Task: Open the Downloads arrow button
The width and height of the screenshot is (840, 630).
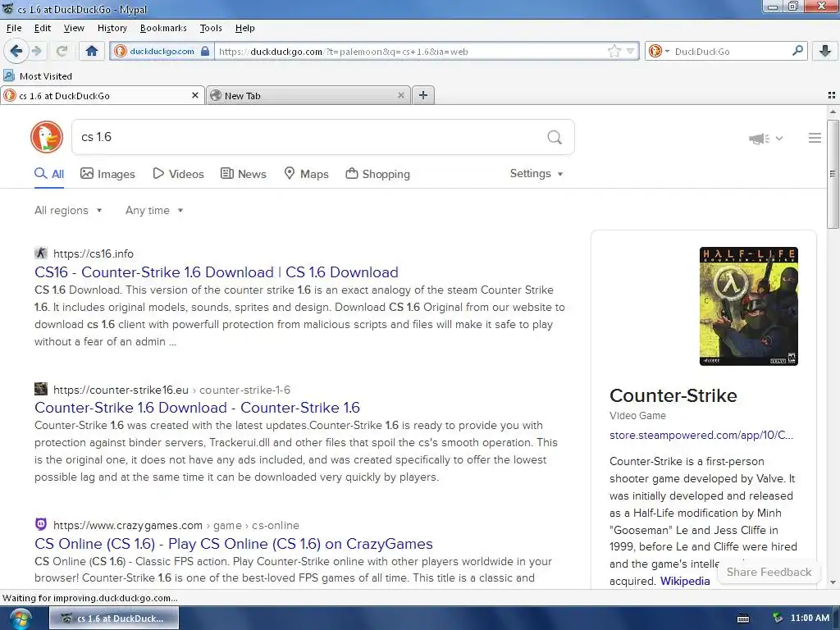Action: click(825, 51)
